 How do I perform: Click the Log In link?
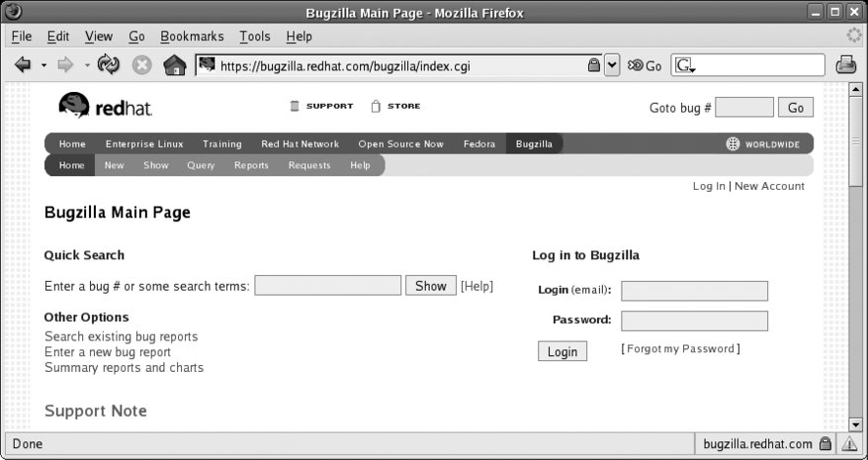(x=709, y=186)
